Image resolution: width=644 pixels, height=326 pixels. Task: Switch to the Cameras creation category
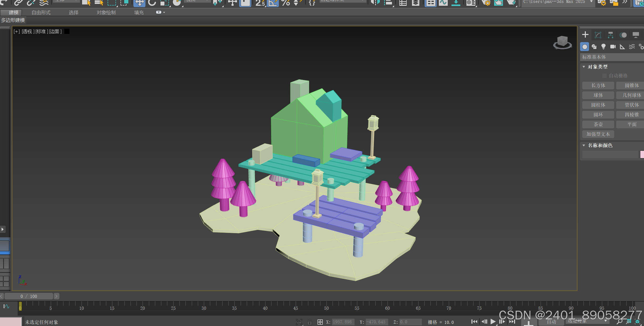[613, 47]
